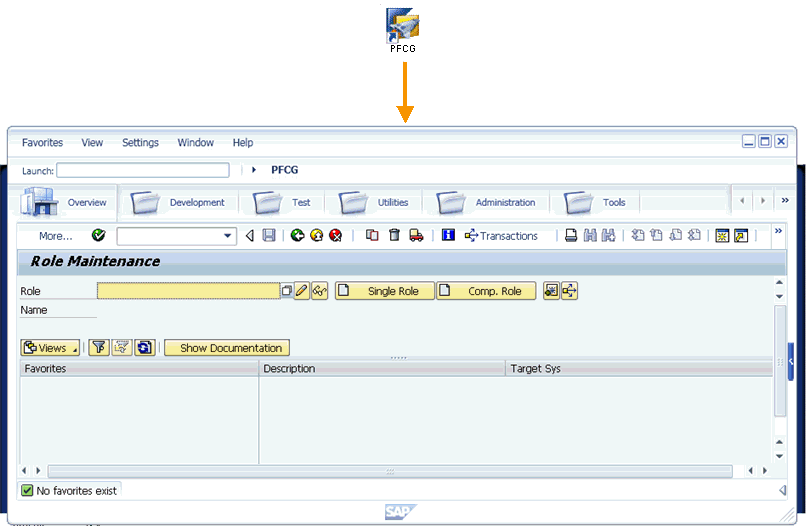Click the Show Documentation button
The image size is (807, 526).
(x=227, y=348)
